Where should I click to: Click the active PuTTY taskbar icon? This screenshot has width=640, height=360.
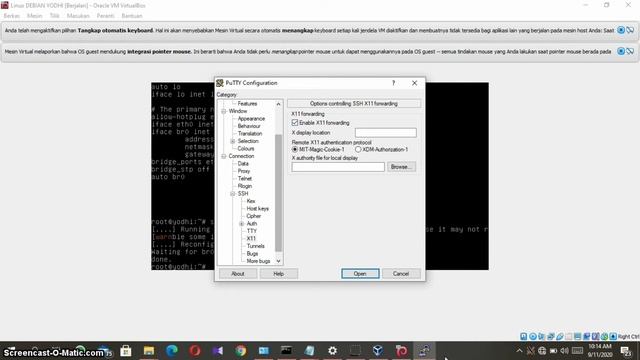tap(424, 351)
